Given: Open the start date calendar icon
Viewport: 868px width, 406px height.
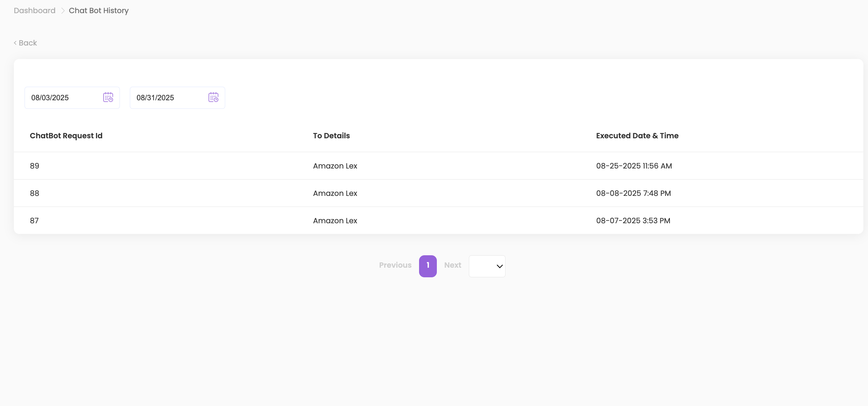Looking at the screenshot, I should [108, 97].
